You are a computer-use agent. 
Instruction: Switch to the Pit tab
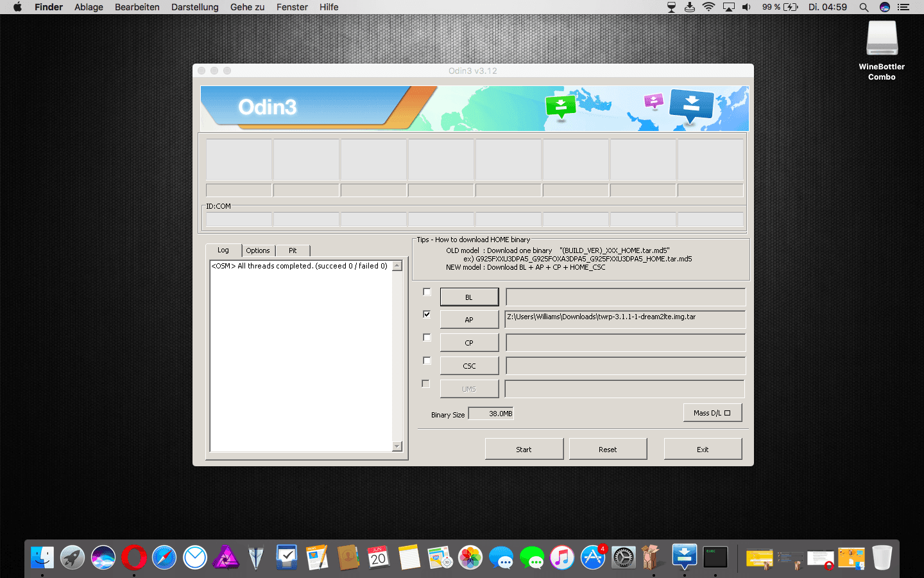[293, 250]
